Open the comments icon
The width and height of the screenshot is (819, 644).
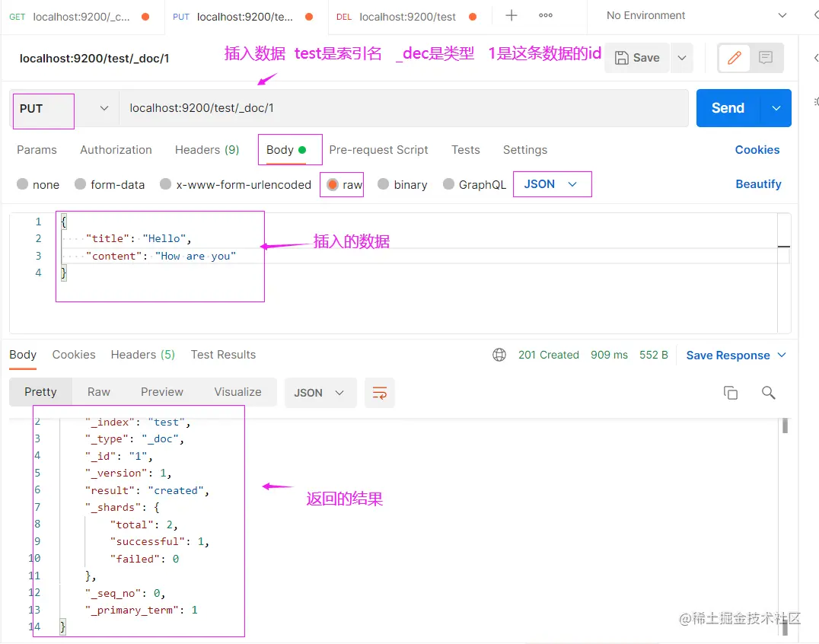click(766, 57)
